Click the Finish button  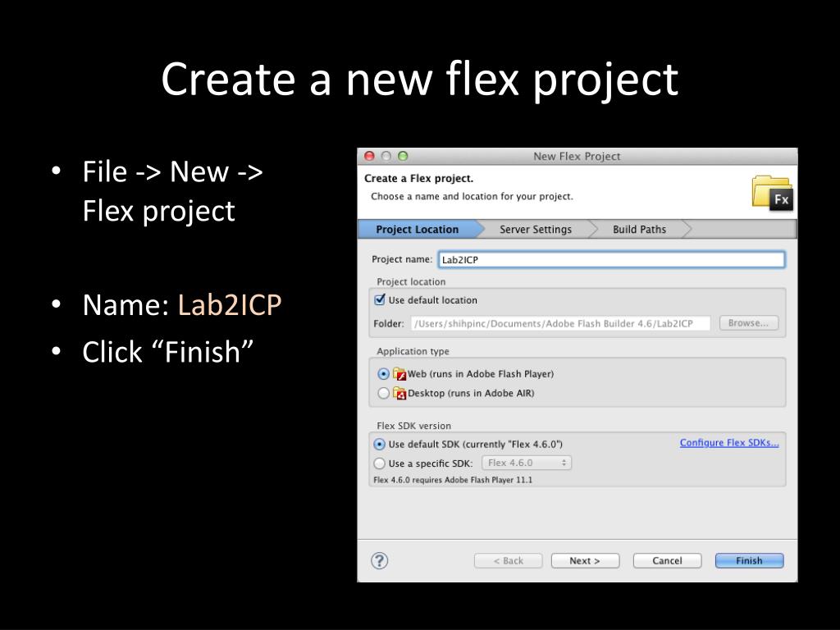coord(749,560)
